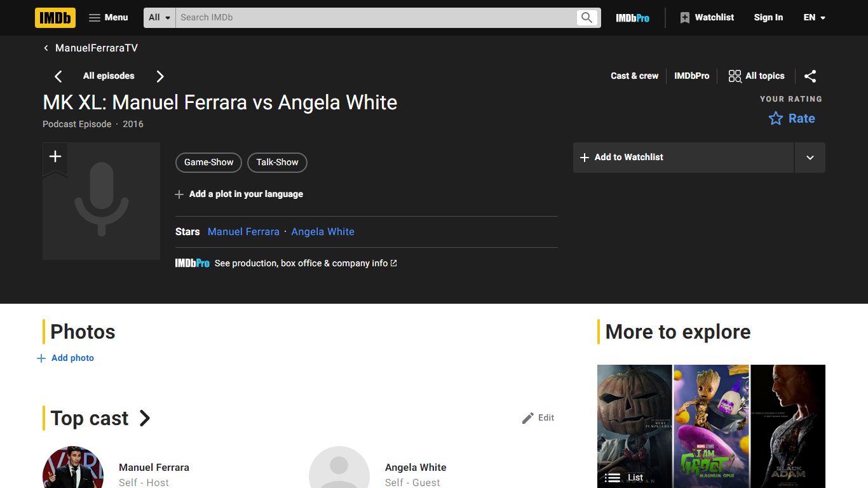This screenshot has width=868, height=488.
Task: Open the EN language dropdown
Action: point(814,18)
